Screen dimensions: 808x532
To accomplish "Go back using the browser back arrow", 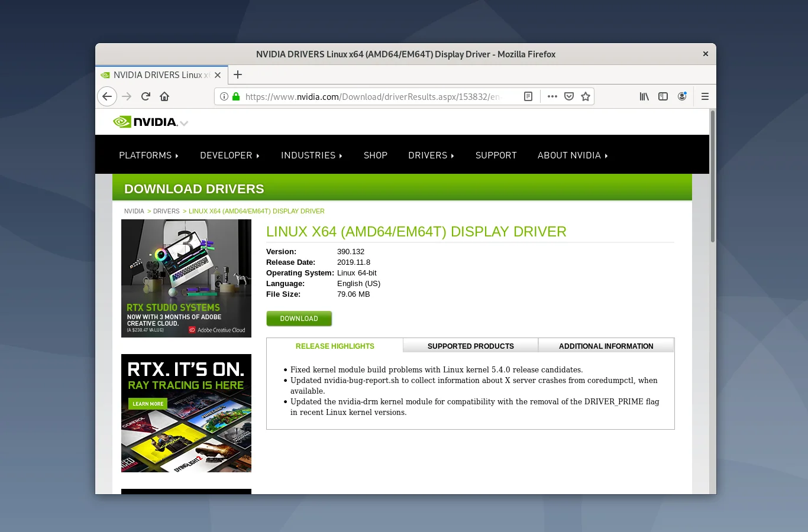I will click(x=107, y=96).
